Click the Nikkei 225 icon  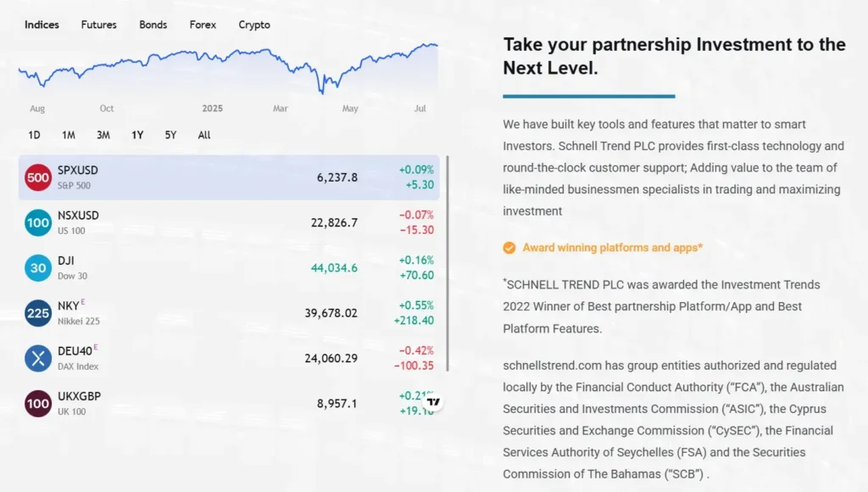click(37, 313)
